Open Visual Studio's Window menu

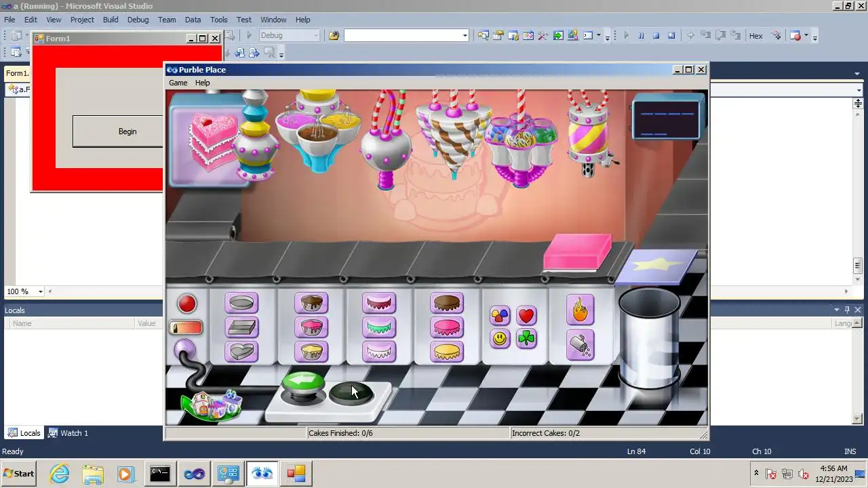[273, 20]
